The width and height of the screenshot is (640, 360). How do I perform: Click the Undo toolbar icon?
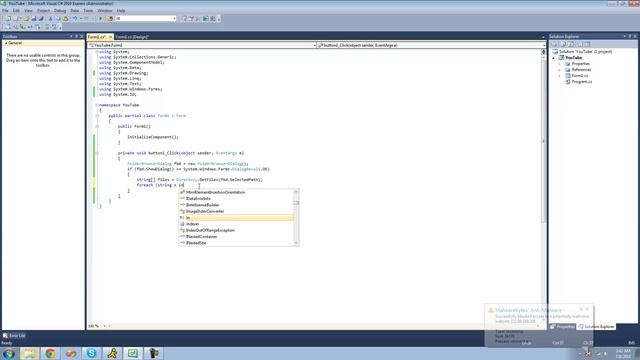pos(75,19)
